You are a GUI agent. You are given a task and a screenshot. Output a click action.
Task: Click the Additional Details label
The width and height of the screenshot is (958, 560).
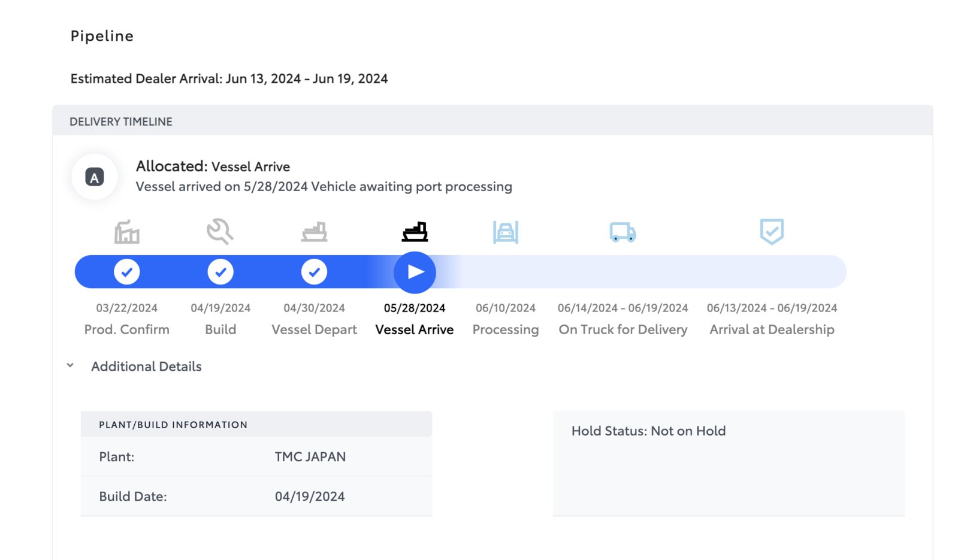[x=146, y=367]
